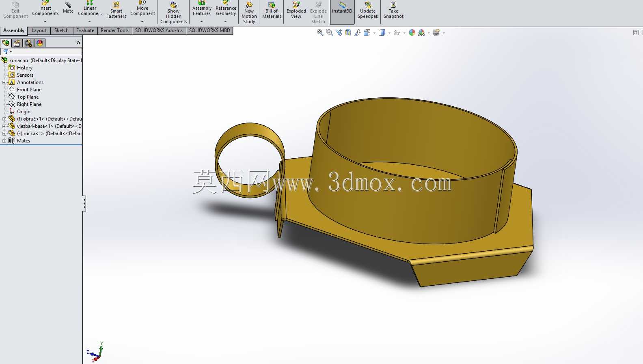This screenshot has height=364, width=643.
Task: Click Previous View icon
Action: click(339, 32)
